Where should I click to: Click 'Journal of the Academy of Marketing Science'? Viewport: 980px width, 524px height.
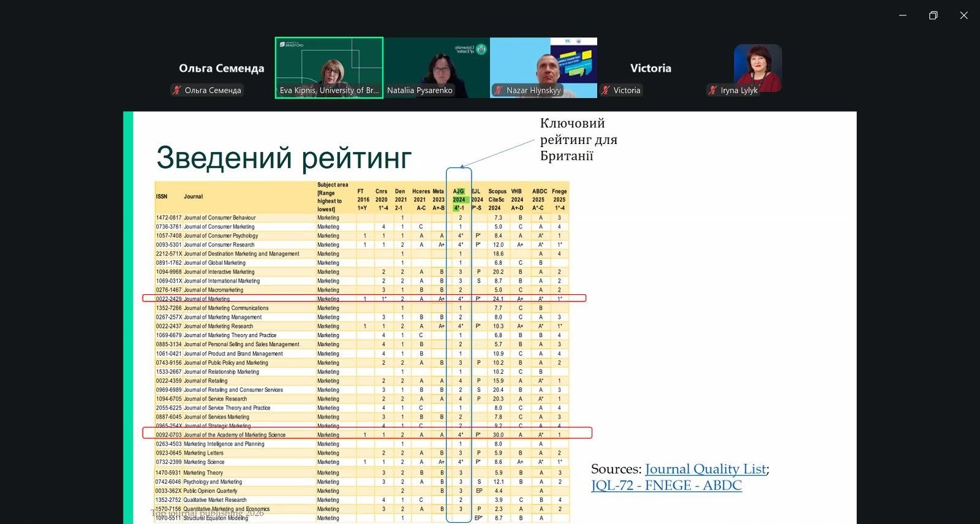pyautogui.click(x=235, y=435)
